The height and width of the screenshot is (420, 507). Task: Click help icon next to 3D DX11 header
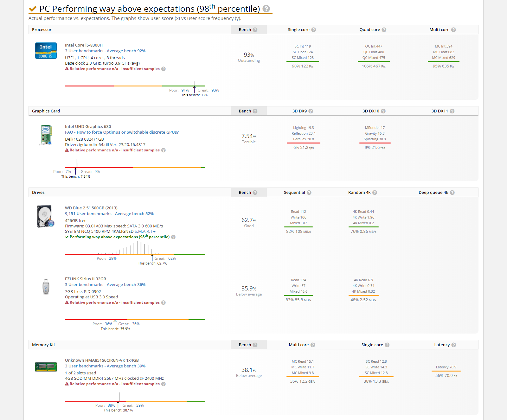(452, 111)
